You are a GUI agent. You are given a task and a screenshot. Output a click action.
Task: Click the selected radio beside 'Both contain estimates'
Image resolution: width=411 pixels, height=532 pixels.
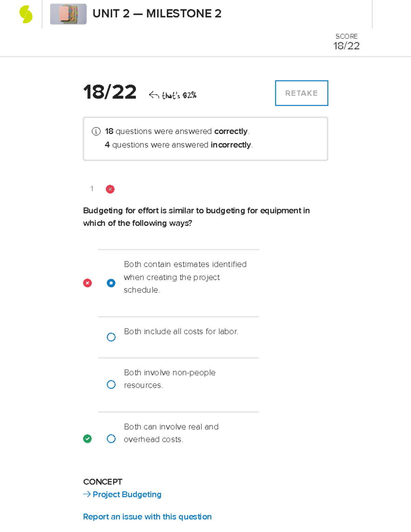(x=111, y=283)
